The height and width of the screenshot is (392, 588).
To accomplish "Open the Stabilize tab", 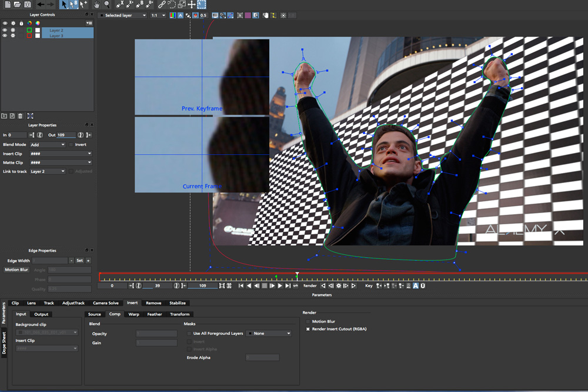I will pos(178,303).
